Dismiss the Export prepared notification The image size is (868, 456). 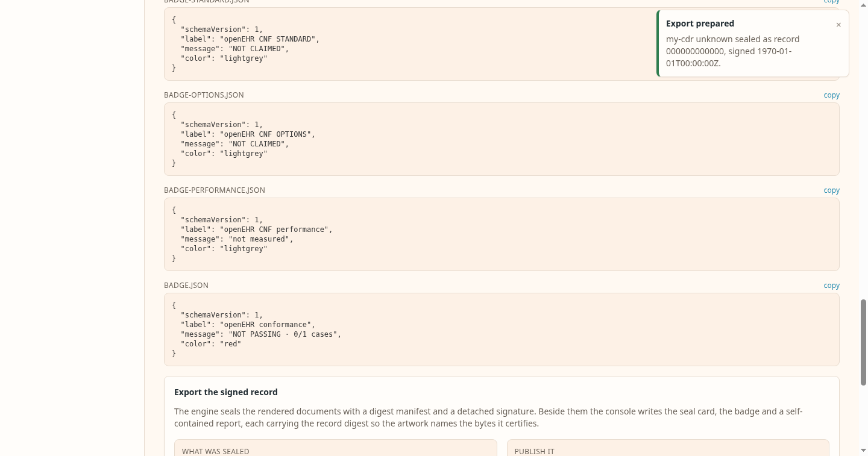pos(838,25)
